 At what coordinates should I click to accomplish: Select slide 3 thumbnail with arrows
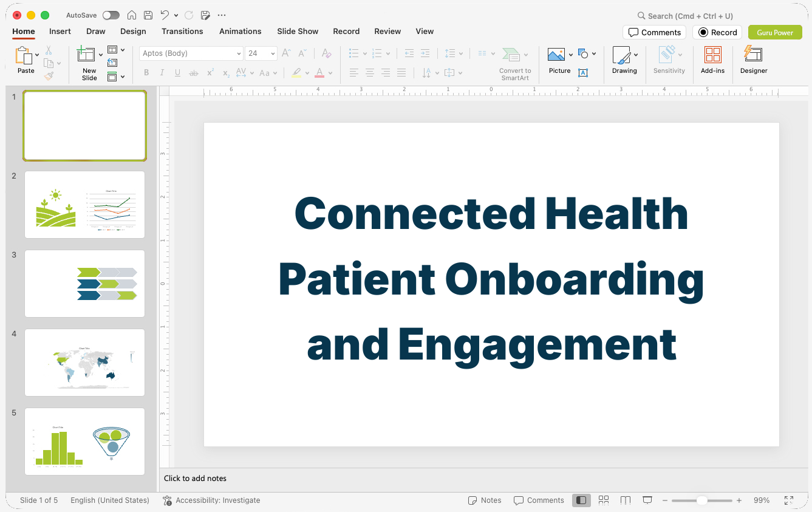[x=84, y=284]
